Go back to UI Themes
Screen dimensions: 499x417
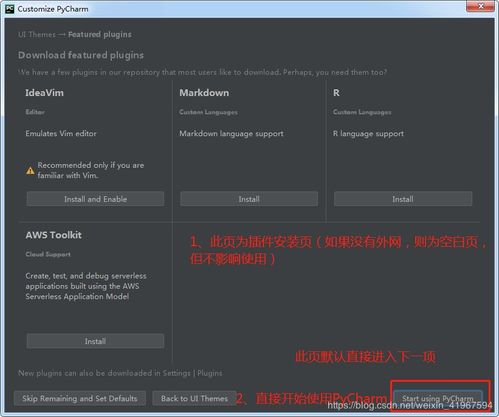(x=194, y=398)
